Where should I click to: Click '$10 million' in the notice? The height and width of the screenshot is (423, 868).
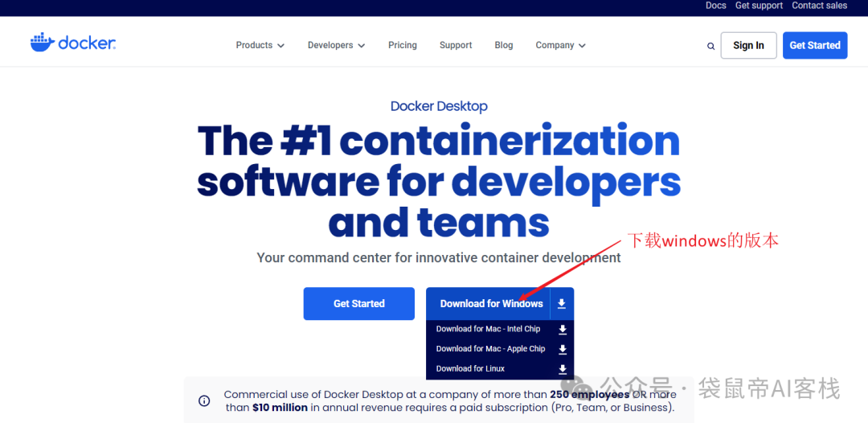coord(280,408)
